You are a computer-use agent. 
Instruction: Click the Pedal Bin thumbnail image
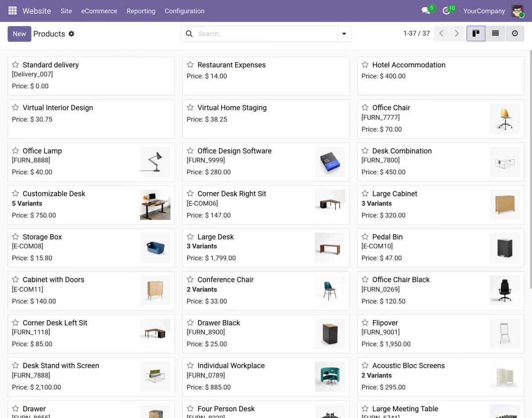505,248
